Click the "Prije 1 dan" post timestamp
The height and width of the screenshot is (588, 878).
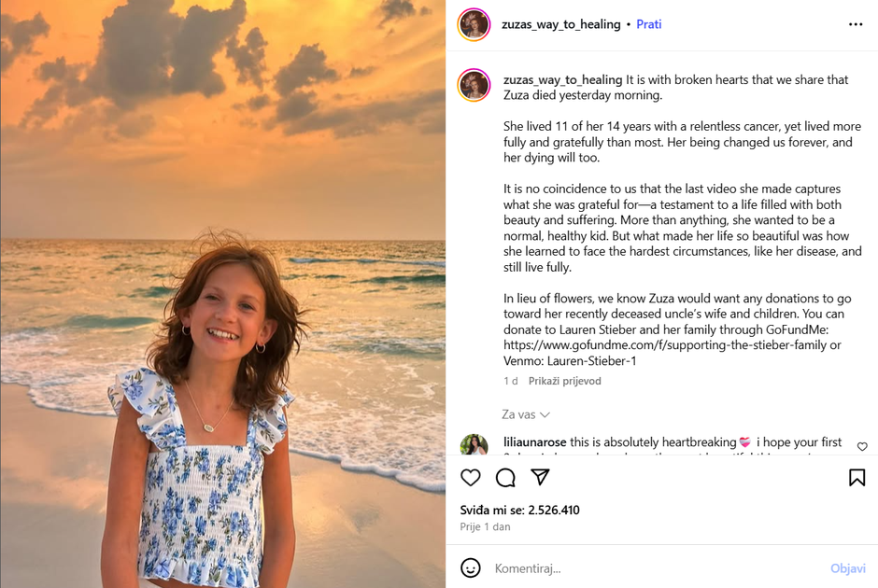coord(485,527)
